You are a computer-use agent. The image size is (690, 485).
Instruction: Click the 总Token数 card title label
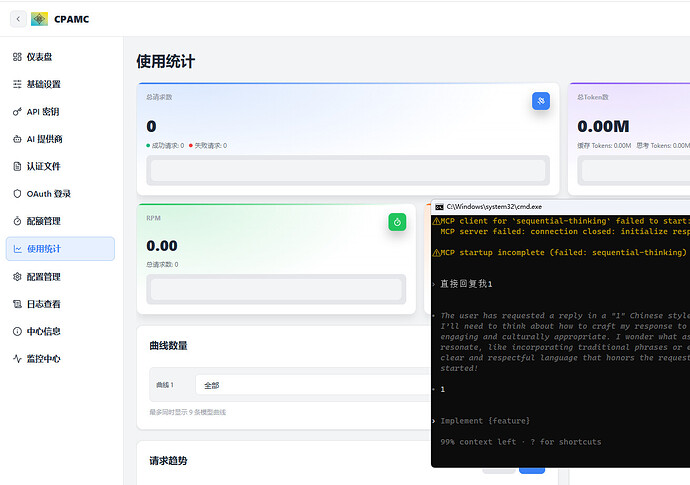[593, 97]
